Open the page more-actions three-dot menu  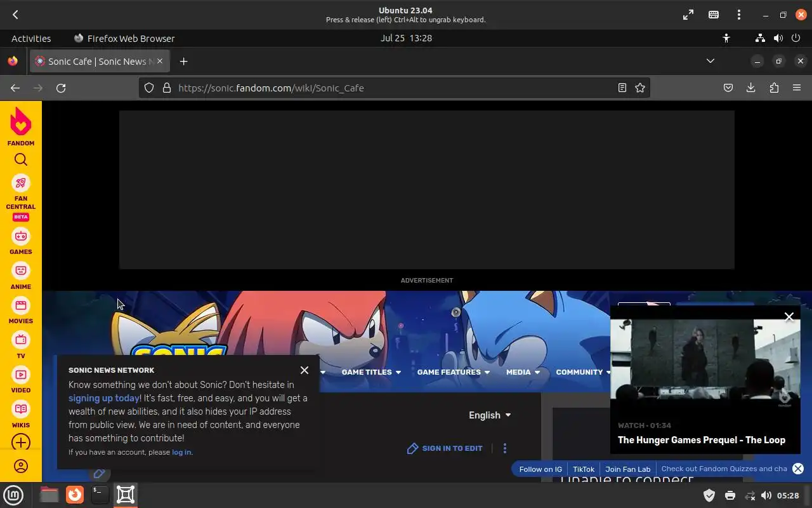[x=505, y=448]
